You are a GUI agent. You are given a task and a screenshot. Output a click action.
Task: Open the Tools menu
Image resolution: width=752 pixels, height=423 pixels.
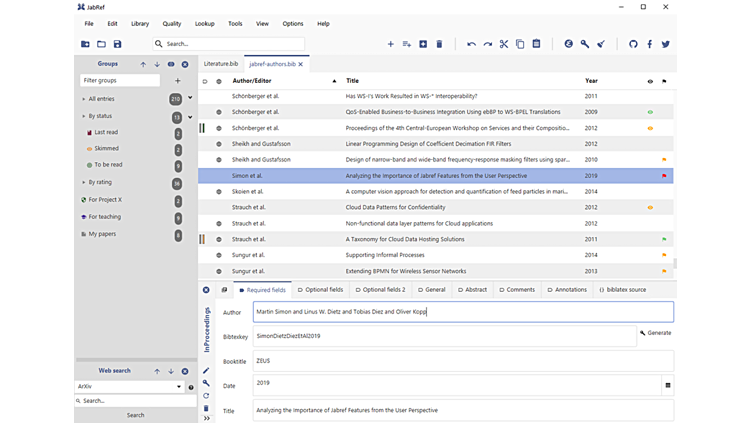pyautogui.click(x=235, y=24)
